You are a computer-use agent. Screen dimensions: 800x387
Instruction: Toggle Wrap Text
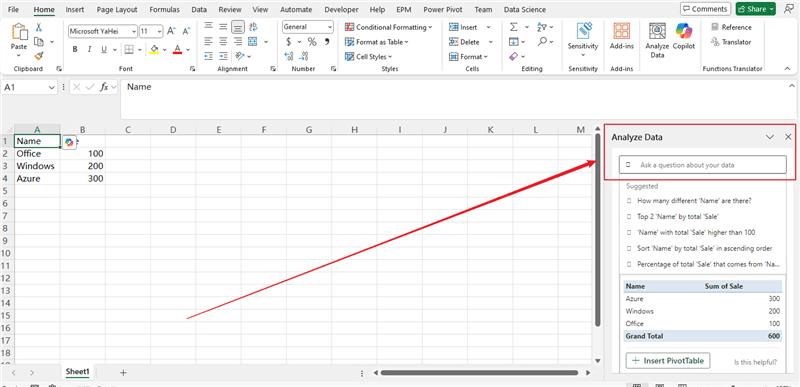coord(253,27)
